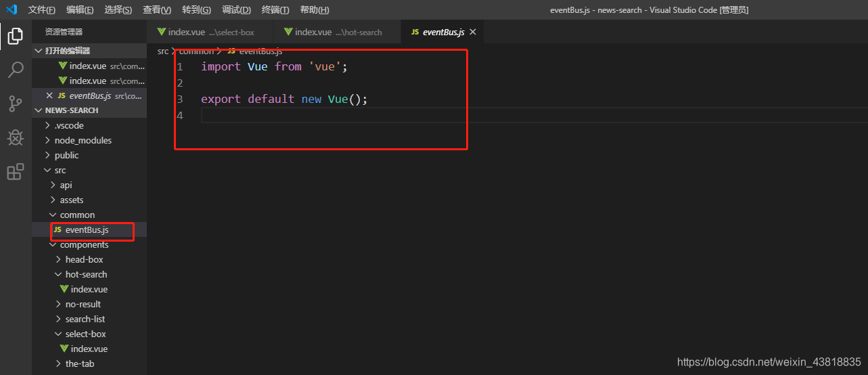868x375 pixels.
Task: Click the src breadcrumb segment
Action: point(163,51)
